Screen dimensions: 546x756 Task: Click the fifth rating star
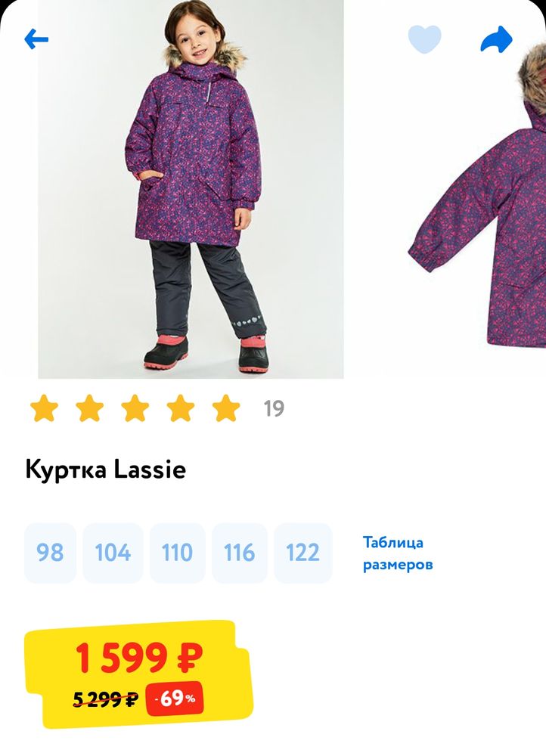coord(225,408)
